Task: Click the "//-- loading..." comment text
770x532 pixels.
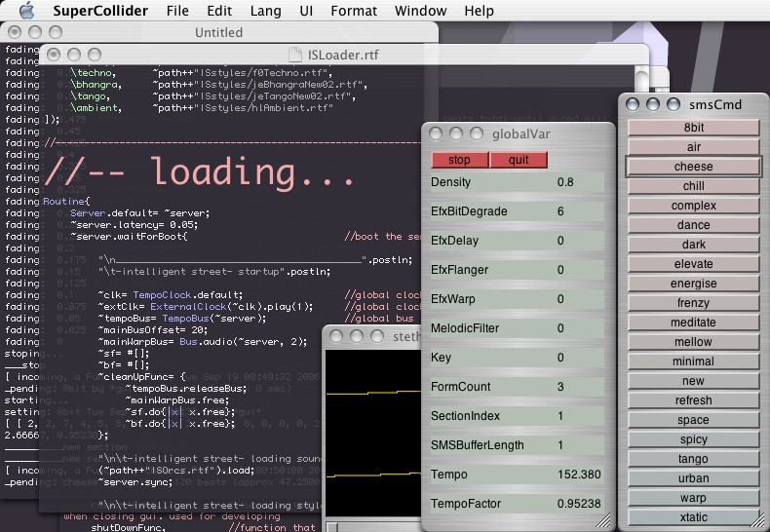Action: coord(199,171)
